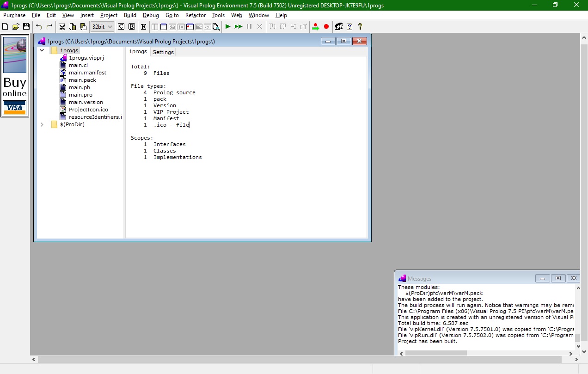Click the New file toolbar icon
Screen dimensions: 588x374
pyautogui.click(x=6, y=27)
